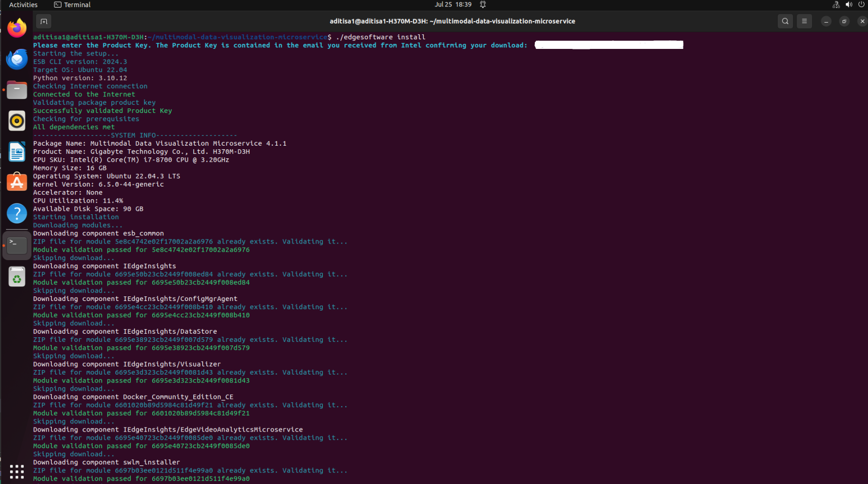This screenshot has height=484, width=868.
Task: Open the Help icon in dock
Action: click(x=17, y=214)
